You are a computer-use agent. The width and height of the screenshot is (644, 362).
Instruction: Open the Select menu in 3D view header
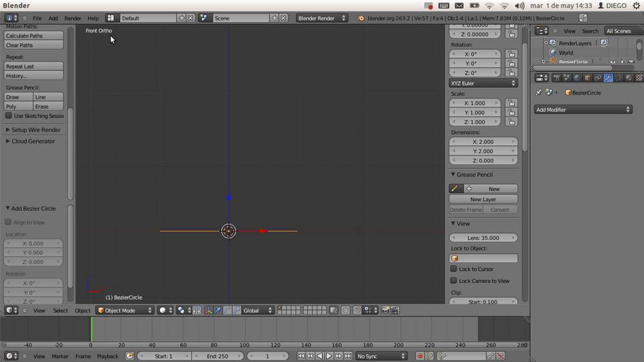pos(60,311)
